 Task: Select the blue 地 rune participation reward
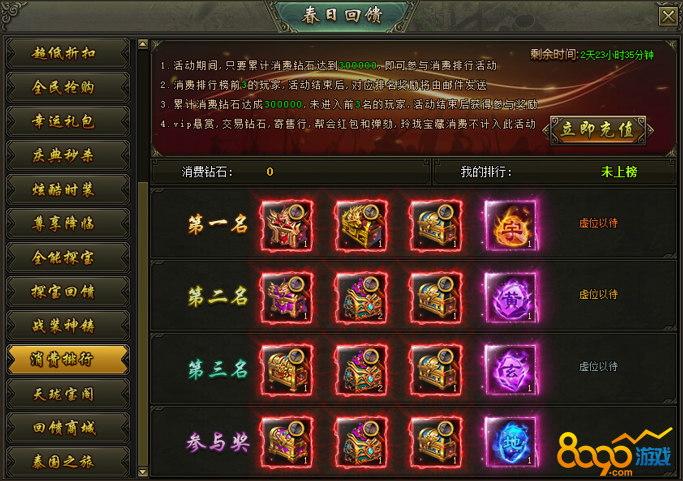pyautogui.click(x=511, y=442)
